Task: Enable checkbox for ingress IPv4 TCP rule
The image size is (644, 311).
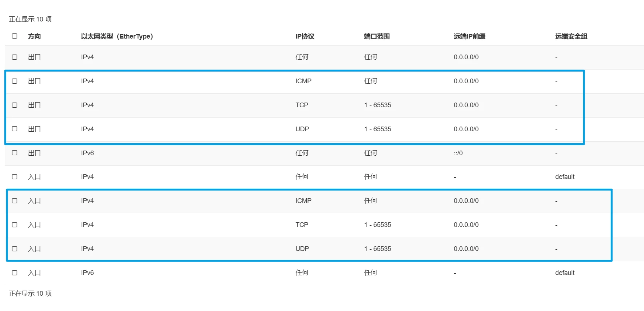Action: tap(15, 225)
